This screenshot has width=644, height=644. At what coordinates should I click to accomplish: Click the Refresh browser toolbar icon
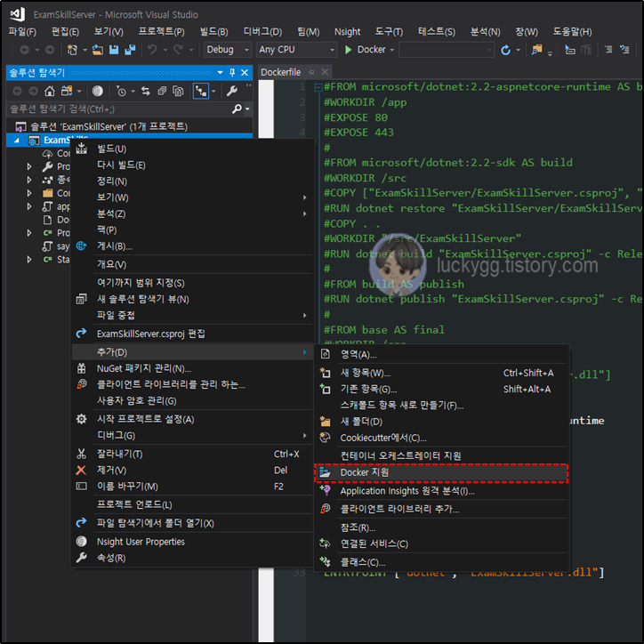coord(505,50)
